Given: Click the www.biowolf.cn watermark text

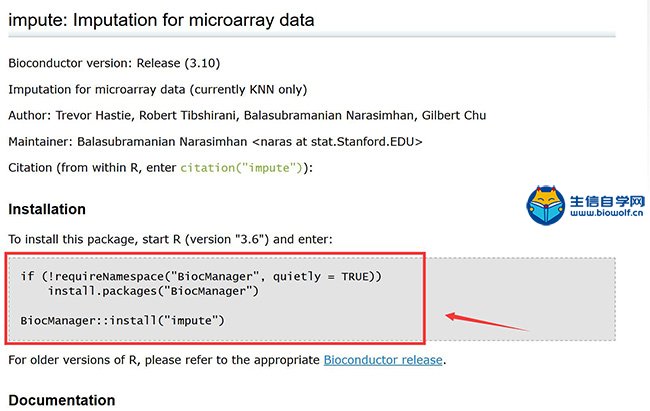Looking at the screenshot, I should (x=607, y=213).
